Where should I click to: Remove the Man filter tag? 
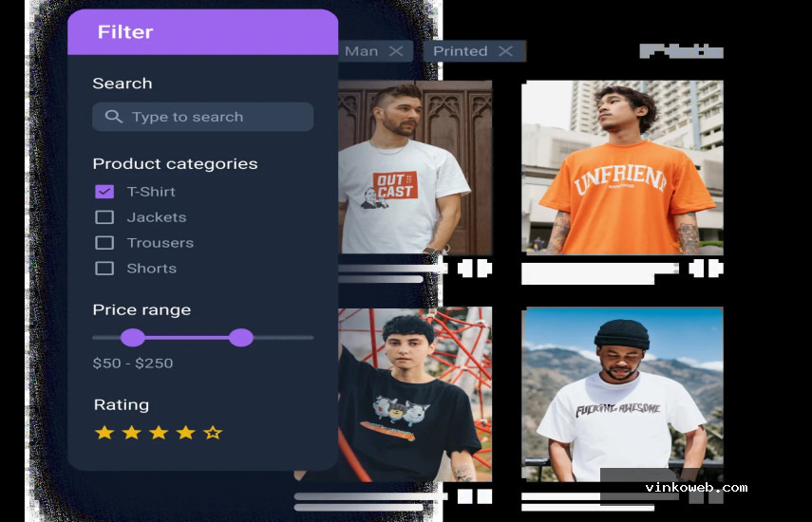click(396, 50)
